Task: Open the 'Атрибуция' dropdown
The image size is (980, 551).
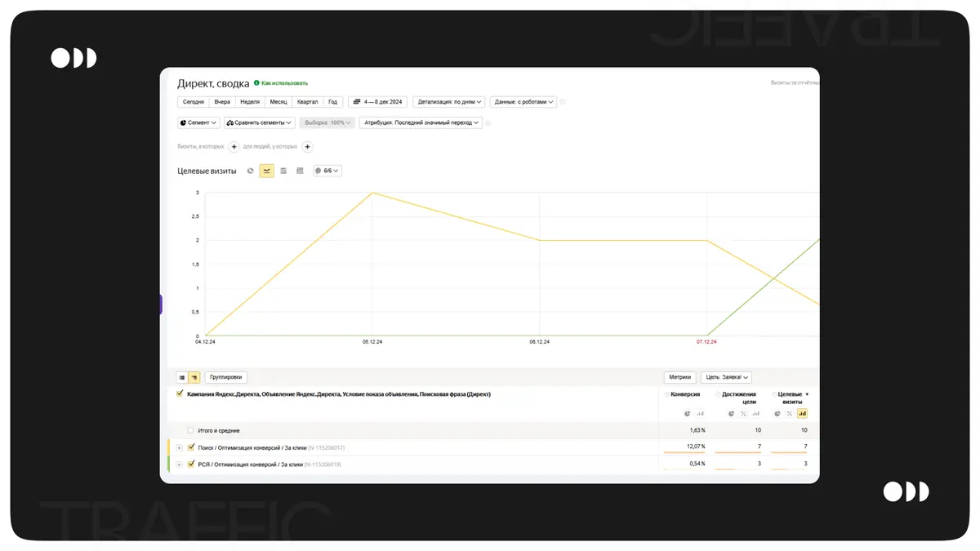Action: 420,123
